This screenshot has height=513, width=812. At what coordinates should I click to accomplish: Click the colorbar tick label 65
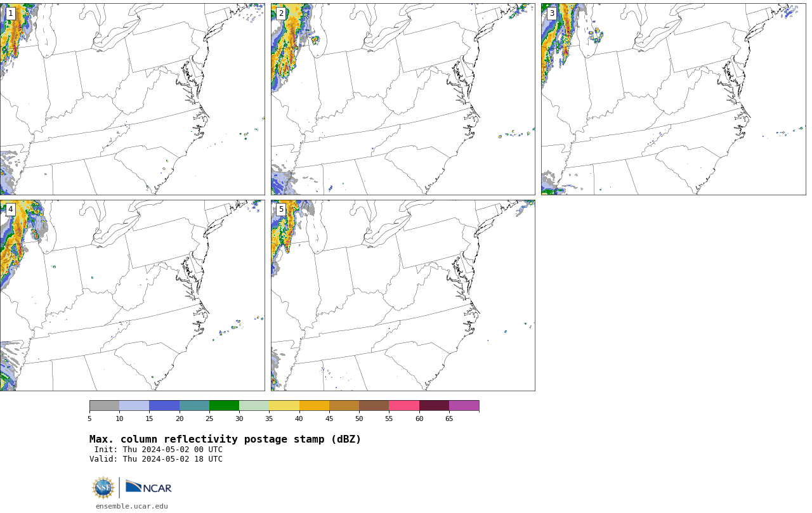click(449, 419)
